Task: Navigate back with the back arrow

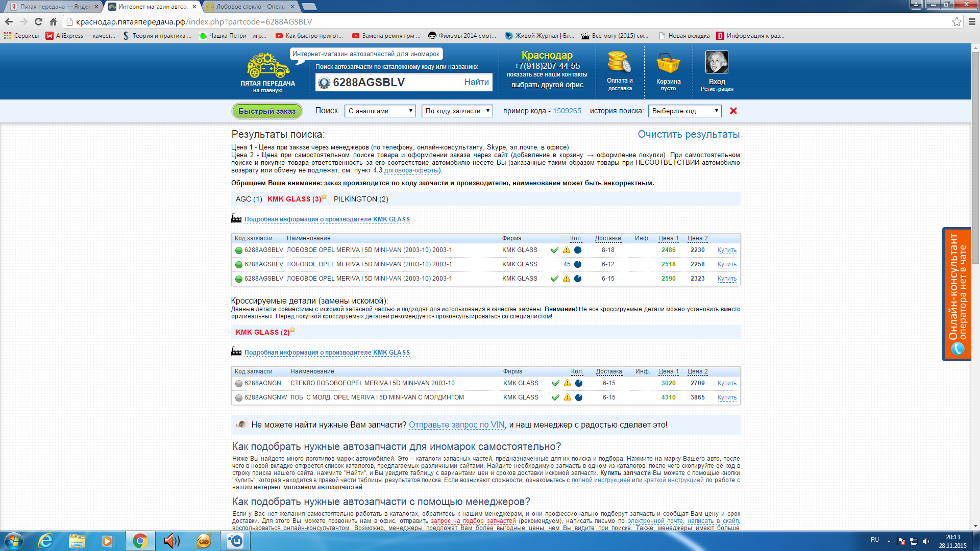Action: pos(9,21)
